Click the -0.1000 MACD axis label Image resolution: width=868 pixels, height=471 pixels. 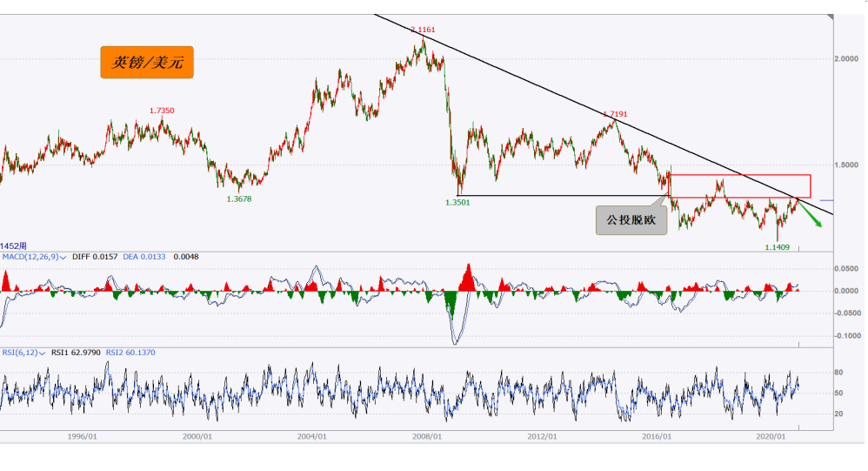point(846,336)
